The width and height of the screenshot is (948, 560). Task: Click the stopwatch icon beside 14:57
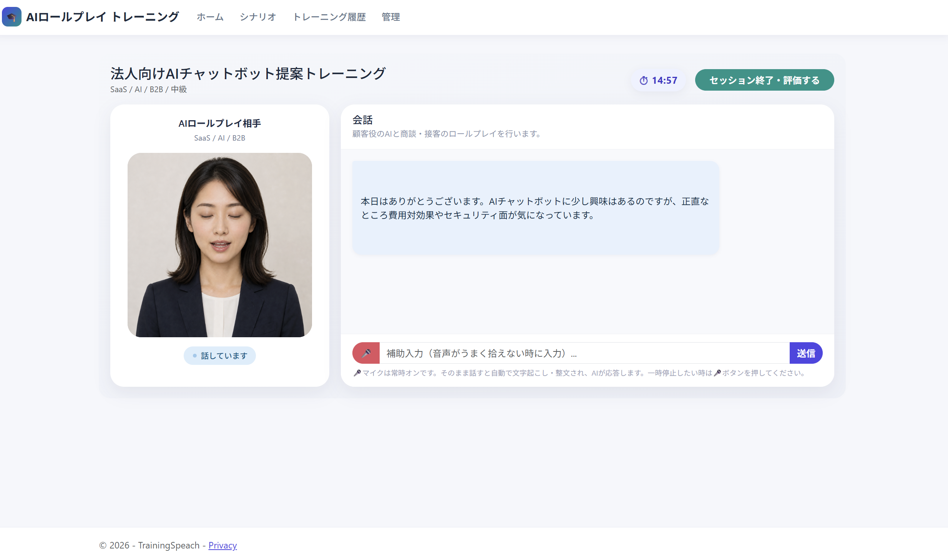pyautogui.click(x=644, y=81)
